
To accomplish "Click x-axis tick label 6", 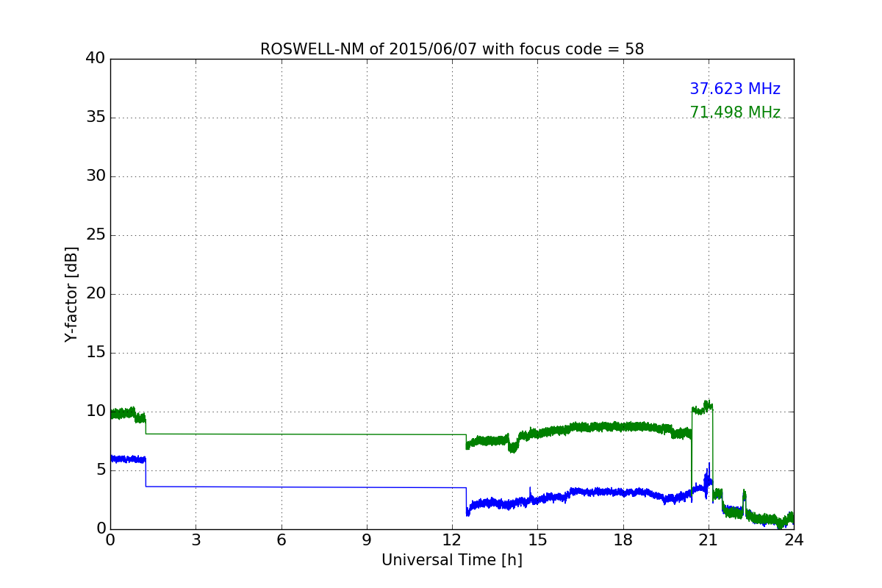I will pyautogui.click(x=281, y=540).
